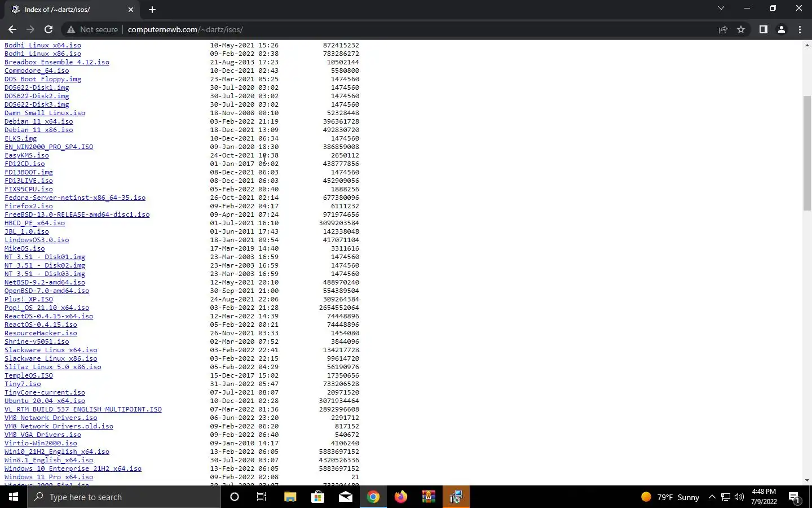Click Win10_21H2_English_x64.iso link
Screen dimensions: 812x508
[57, 452]
